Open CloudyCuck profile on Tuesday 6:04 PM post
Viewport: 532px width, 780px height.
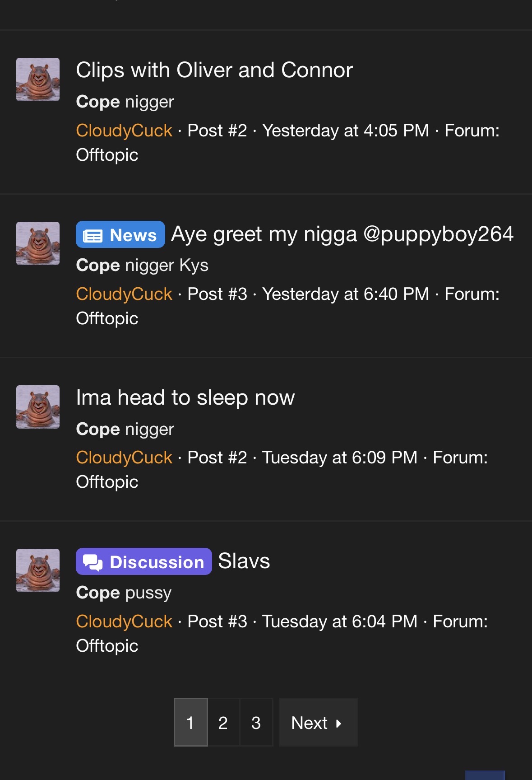click(x=124, y=621)
